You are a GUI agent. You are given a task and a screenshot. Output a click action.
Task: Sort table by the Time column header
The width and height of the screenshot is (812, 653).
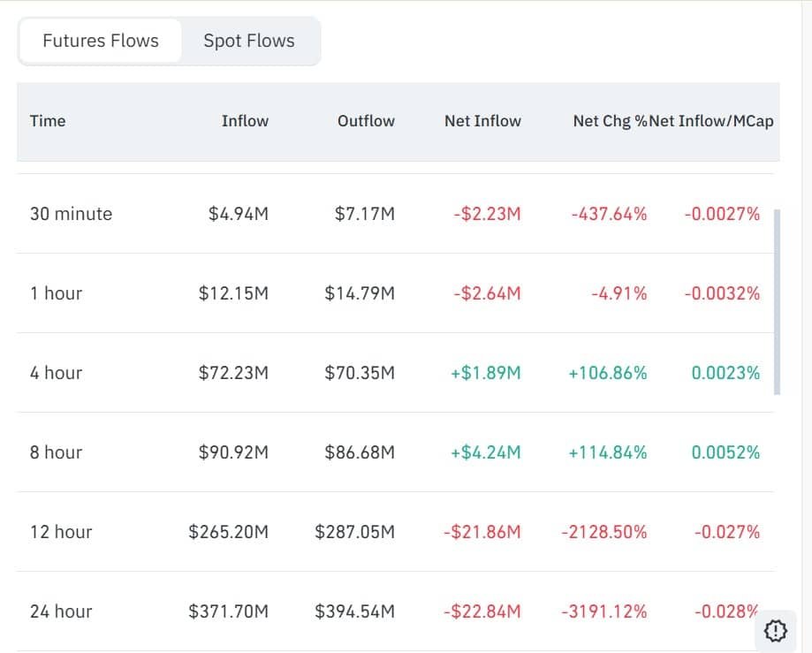click(x=48, y=121)
